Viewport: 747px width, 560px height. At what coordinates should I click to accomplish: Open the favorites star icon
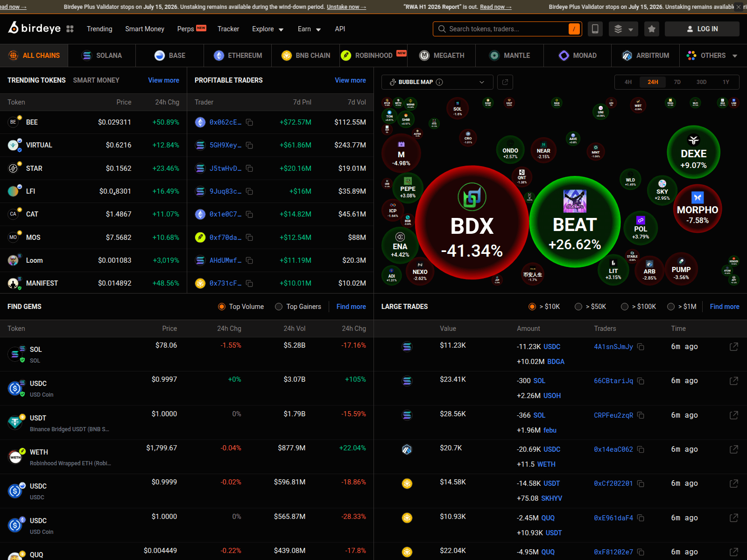(652, 29)
